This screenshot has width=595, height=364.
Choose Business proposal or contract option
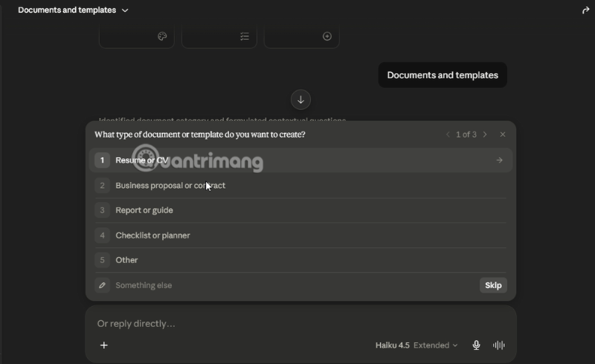tap(300, 186)
